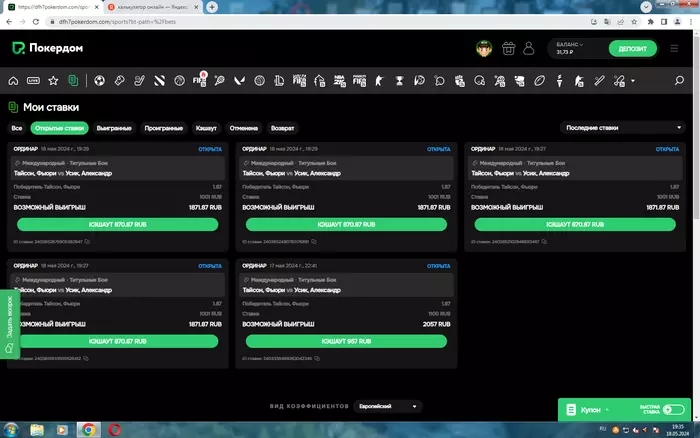This screenshot has width=700, height=438.
Task: Open Opera browser from the taskbar
Action: 114,430
